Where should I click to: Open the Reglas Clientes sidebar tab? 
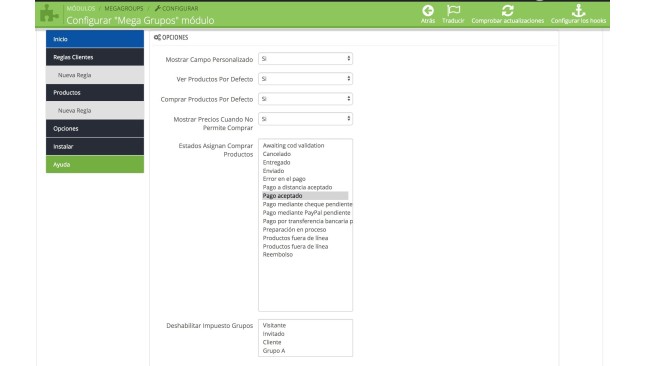point(95,57)
